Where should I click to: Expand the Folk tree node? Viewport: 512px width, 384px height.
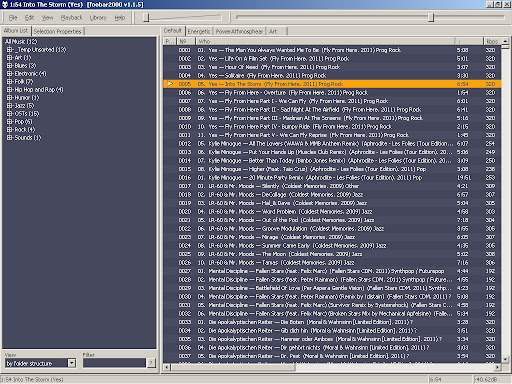(x=9, y=82)
